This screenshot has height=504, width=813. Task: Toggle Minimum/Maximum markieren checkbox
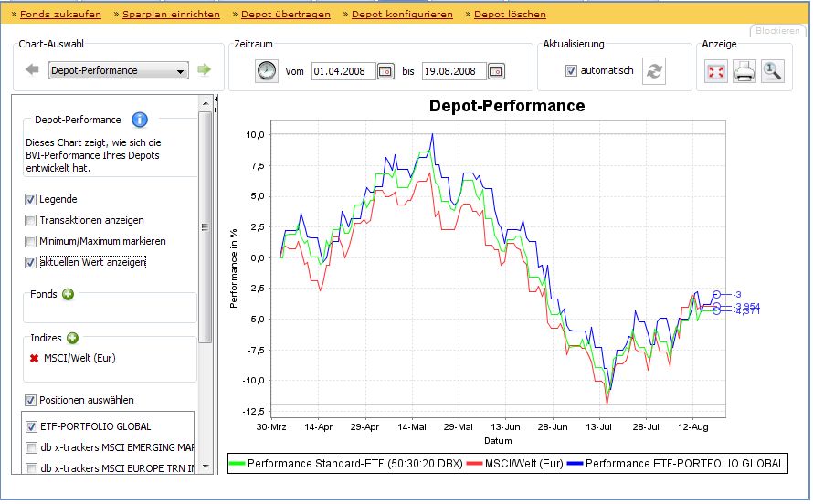30,241
